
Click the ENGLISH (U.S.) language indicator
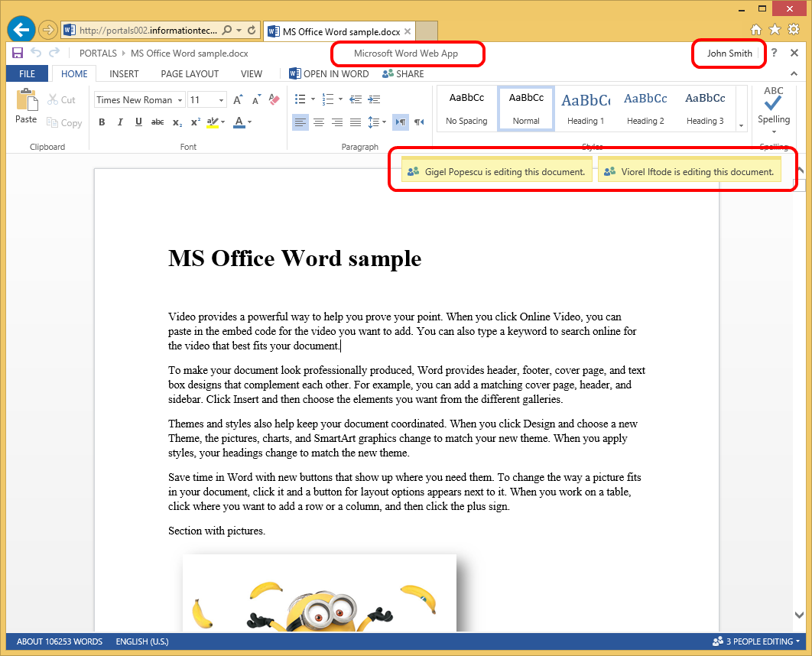tap(142, 641)
